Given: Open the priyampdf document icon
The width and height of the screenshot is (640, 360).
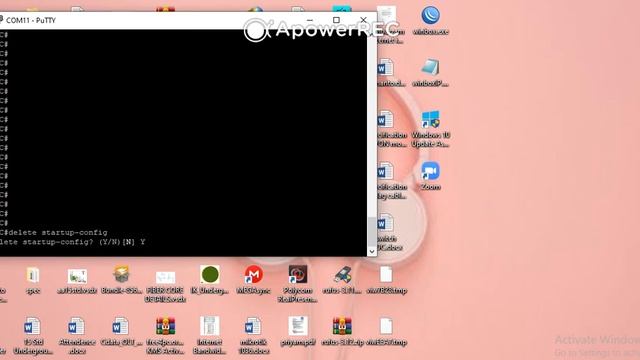Looking at the screenshot, I should (x=298, y=331).
